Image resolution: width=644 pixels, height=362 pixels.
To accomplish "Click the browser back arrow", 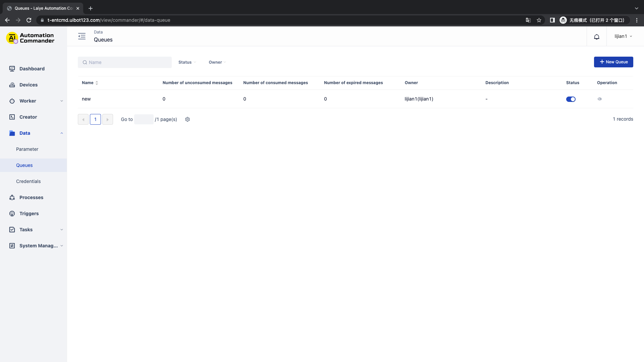I will point(7,20).
